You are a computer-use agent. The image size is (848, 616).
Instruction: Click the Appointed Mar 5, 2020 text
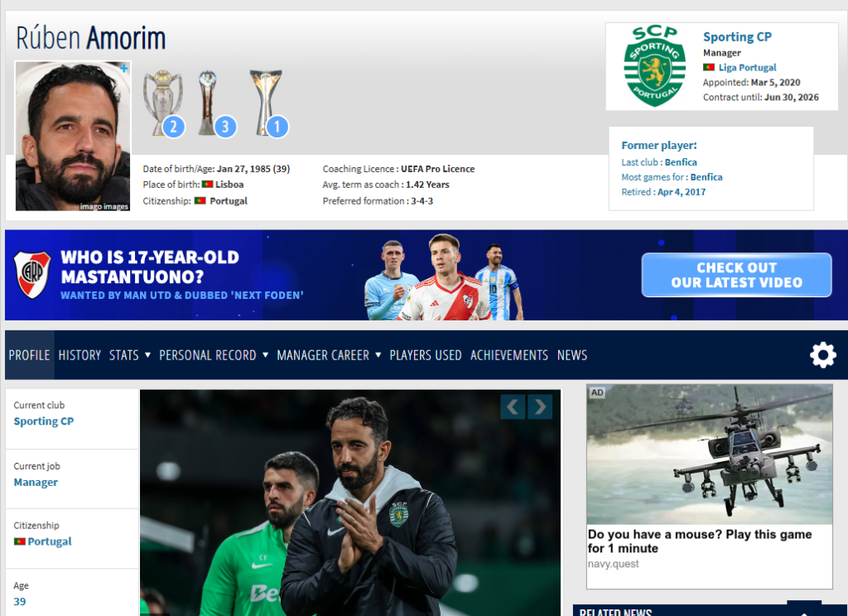tap(752, 82)
